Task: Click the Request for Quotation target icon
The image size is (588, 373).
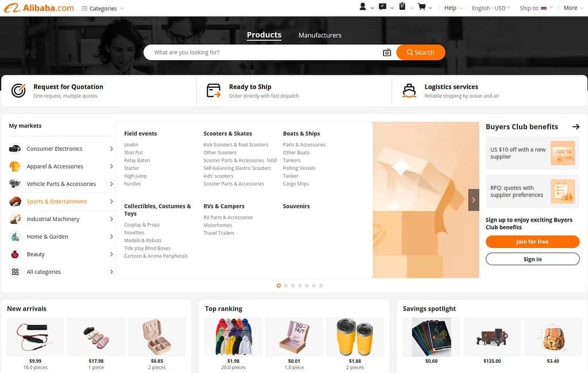Action: click(18, 91)
